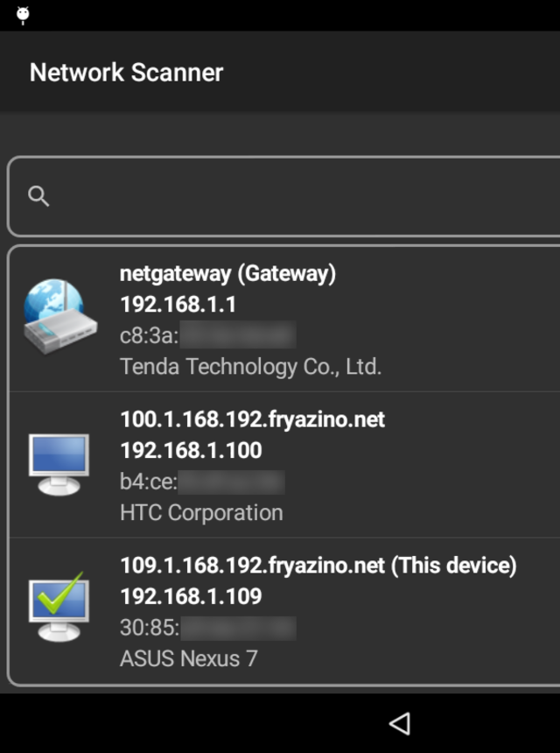Click the green checkmark monitor icon
The image size is (560, 753).
click(x=58, y=609)
